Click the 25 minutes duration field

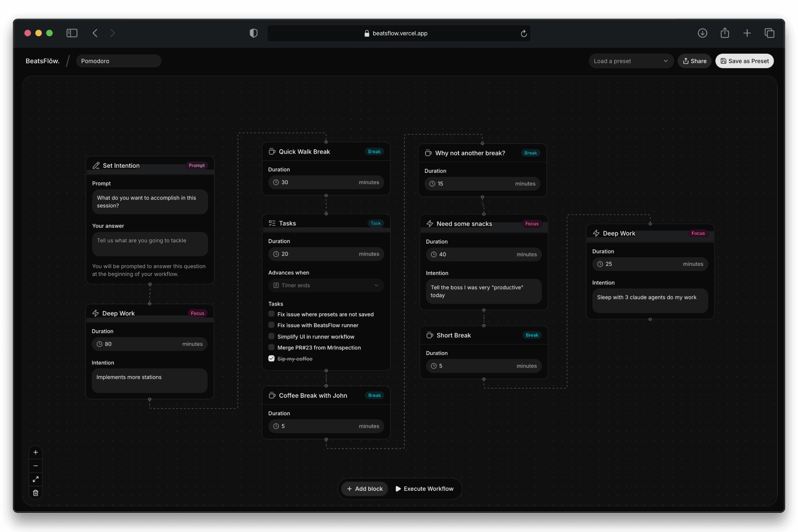tap(650, 264)
